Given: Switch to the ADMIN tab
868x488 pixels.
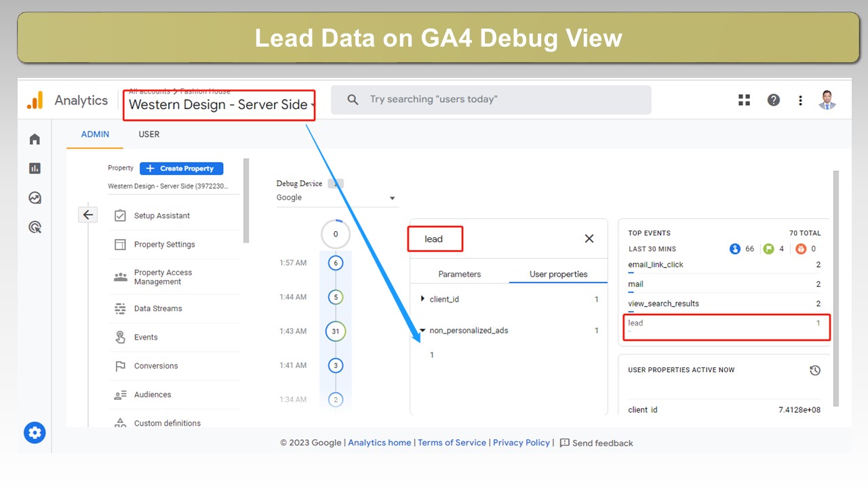Looking at the screenshot, I should pos(95,134).
